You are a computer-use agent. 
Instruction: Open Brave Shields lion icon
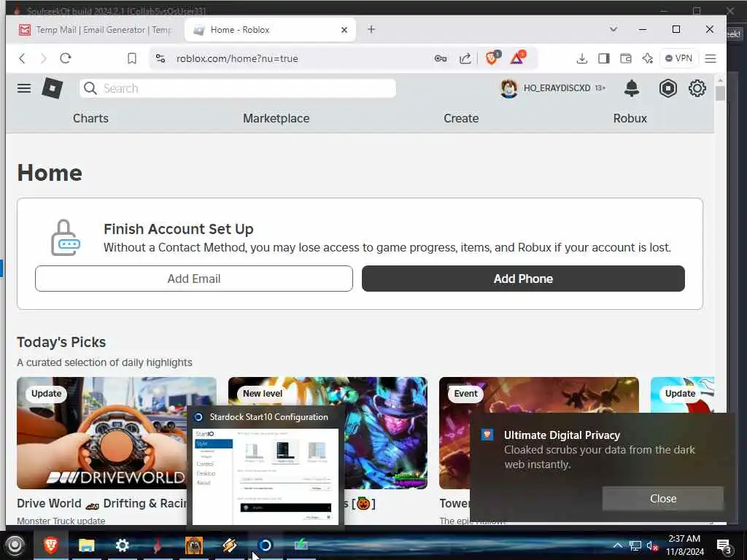click(492, 58)
